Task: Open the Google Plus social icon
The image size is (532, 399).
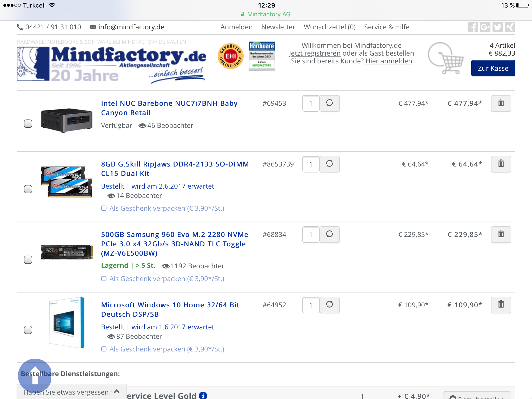Action: 485,27
